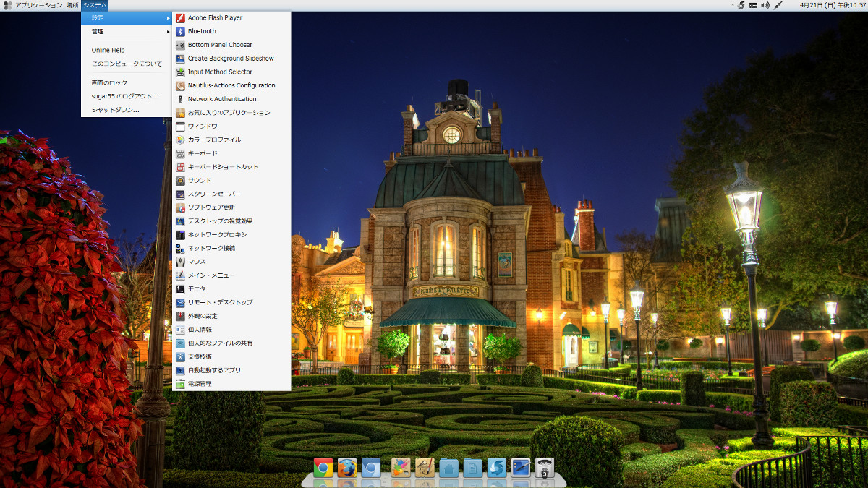Choose sugar55 のログアウト... to log out

pos(127,96)
